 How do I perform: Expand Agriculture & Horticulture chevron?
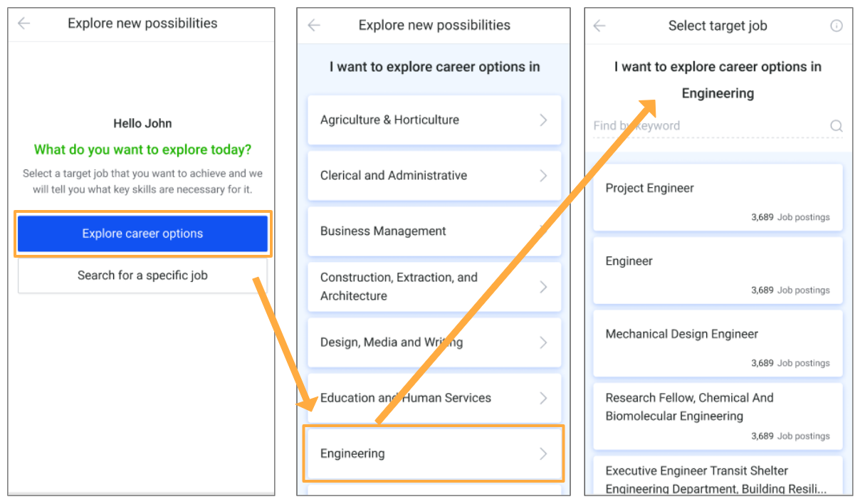[543, 120]
